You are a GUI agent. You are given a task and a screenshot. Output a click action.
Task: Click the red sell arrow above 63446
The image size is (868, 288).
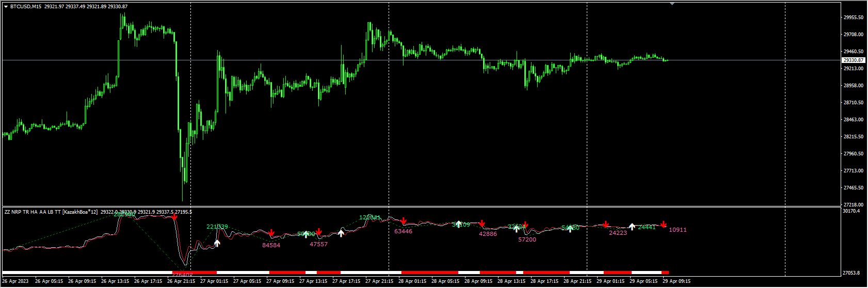[x=404, y=221]
